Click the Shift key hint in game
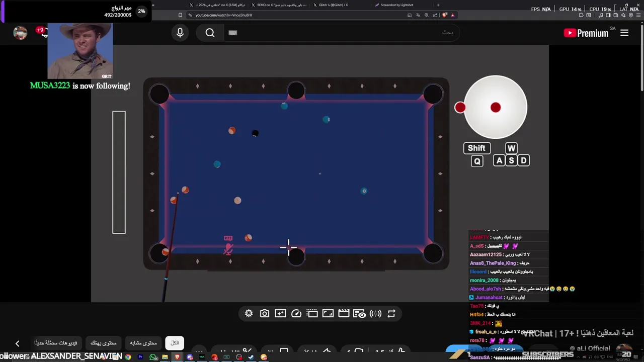644x362 pixels. point(476,148)
